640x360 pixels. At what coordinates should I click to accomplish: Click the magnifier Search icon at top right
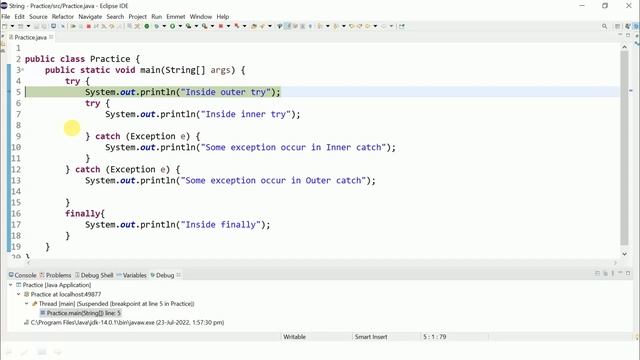(x=604, y=26)
